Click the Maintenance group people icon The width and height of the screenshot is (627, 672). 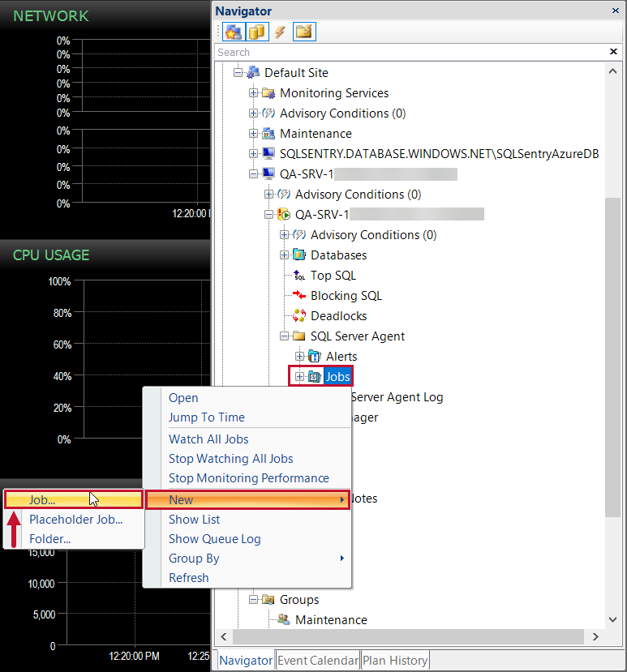click(x=284, y=619)
